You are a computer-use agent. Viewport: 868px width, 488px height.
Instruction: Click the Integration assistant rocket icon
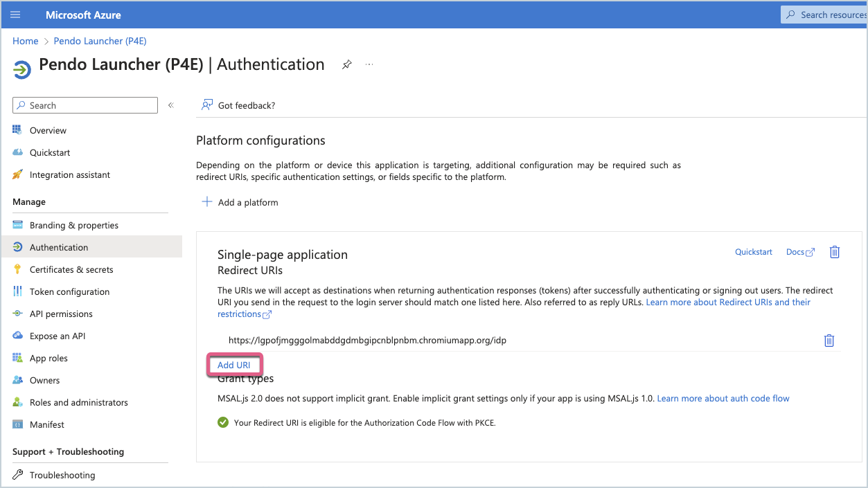click(x=17, y=174)
